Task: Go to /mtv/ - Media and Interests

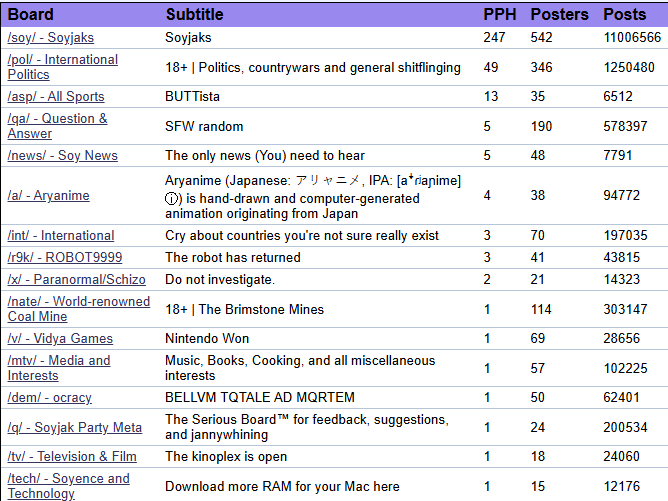Action: 59,368
